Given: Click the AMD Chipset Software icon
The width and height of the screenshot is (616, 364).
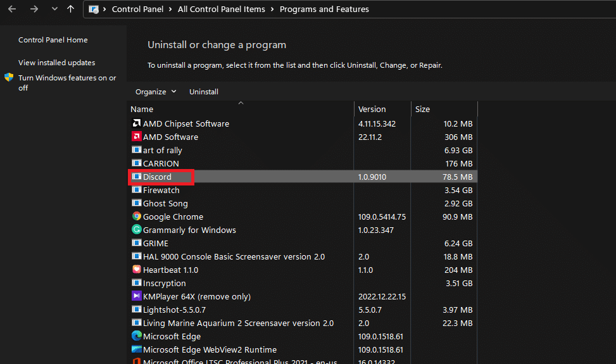Looking at the screenshot, I should pos(136,123).
